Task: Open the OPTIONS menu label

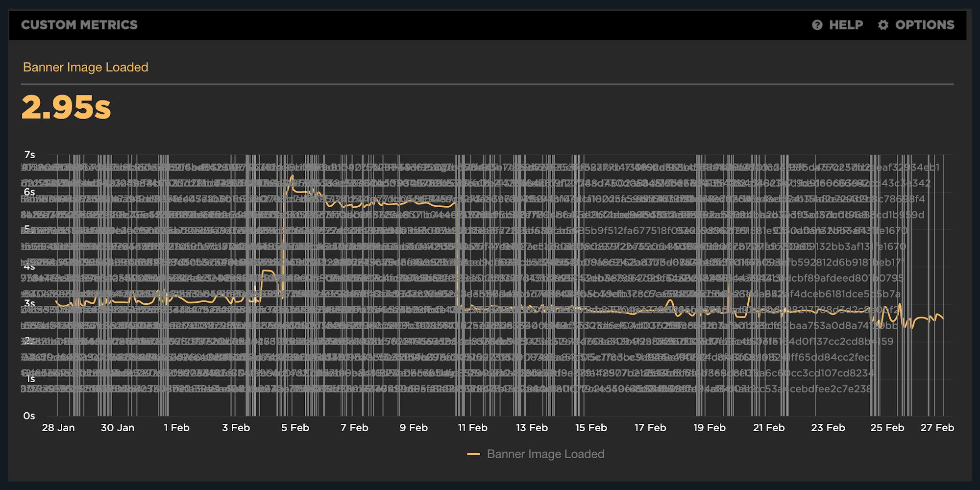Action: coord(924,25)
